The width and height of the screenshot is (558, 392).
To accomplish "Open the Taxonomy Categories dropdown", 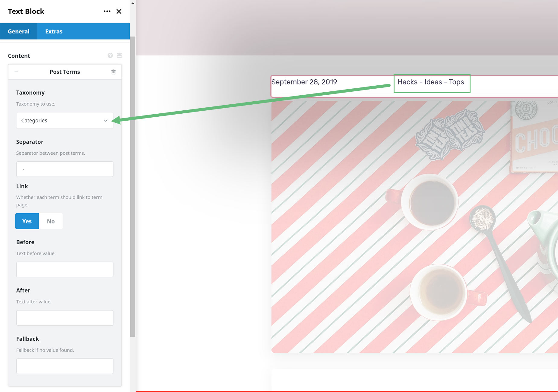I will (x=65, y=120).
